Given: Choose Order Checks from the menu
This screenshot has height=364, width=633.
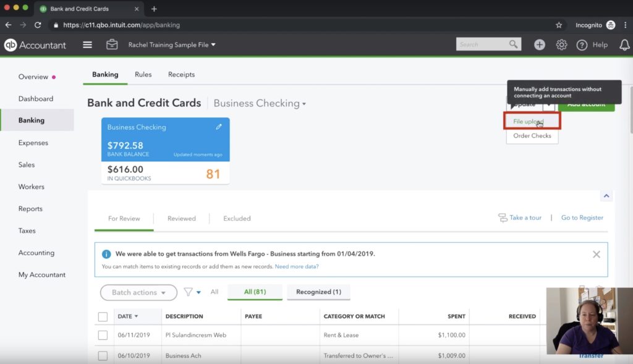Looking at the screenshot, I should pos(532,135).
